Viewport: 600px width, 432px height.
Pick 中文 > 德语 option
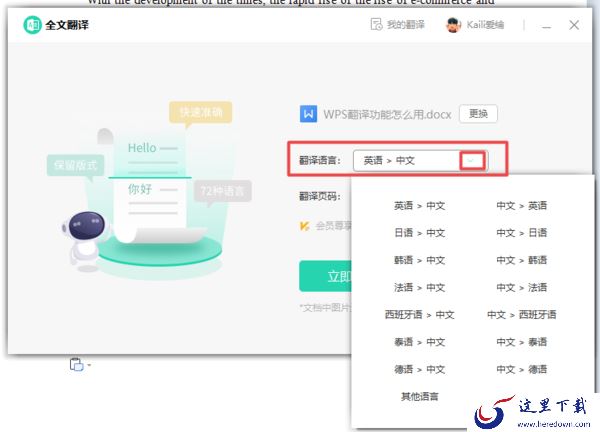(x=522, y=369)
